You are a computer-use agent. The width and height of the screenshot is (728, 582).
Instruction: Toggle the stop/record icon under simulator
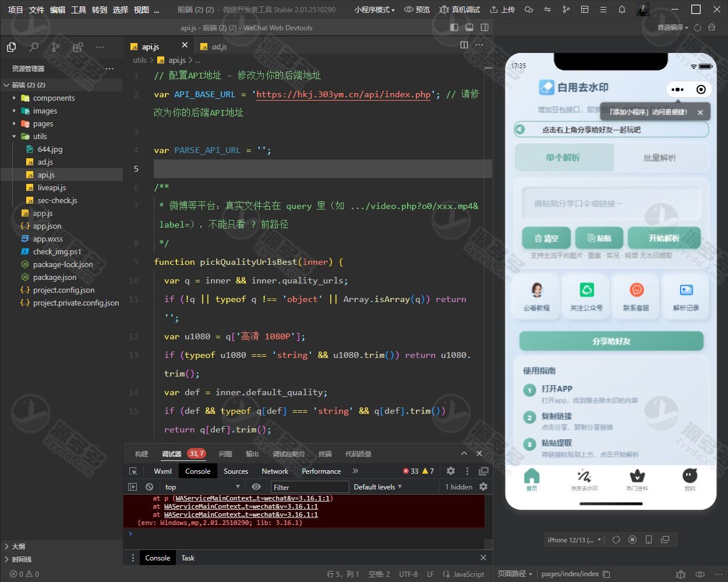pos(632,540)
